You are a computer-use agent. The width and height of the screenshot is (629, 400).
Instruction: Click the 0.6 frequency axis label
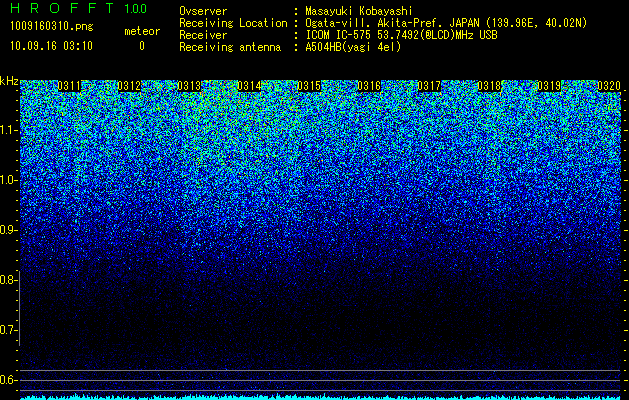pos(9,380)
